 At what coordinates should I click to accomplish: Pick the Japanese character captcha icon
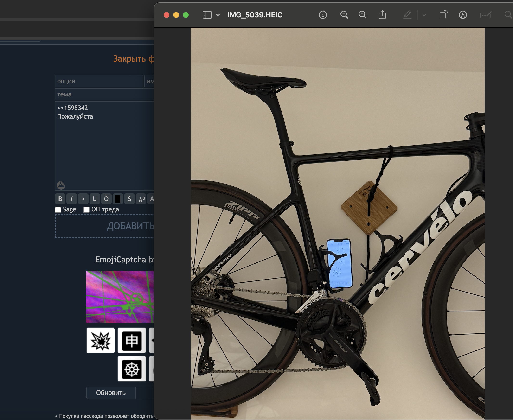pyautogui.click(x=132, y=340)
